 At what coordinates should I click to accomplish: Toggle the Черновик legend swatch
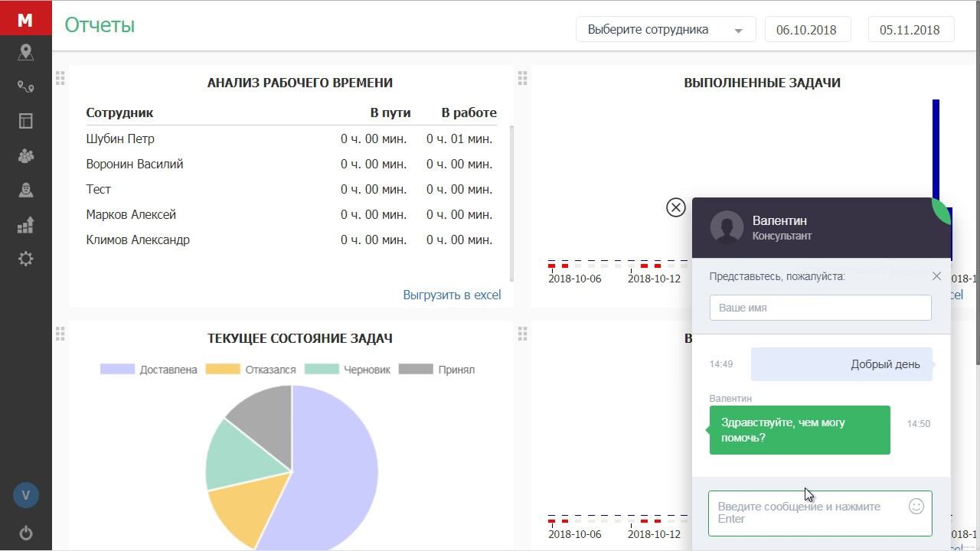click(322, 369)
